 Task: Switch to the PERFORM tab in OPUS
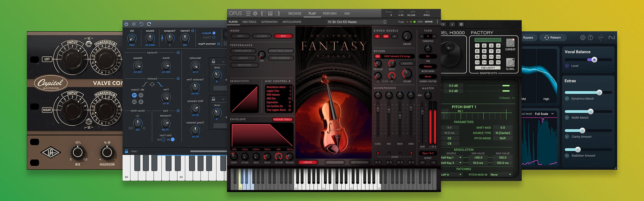pos(330,14)
